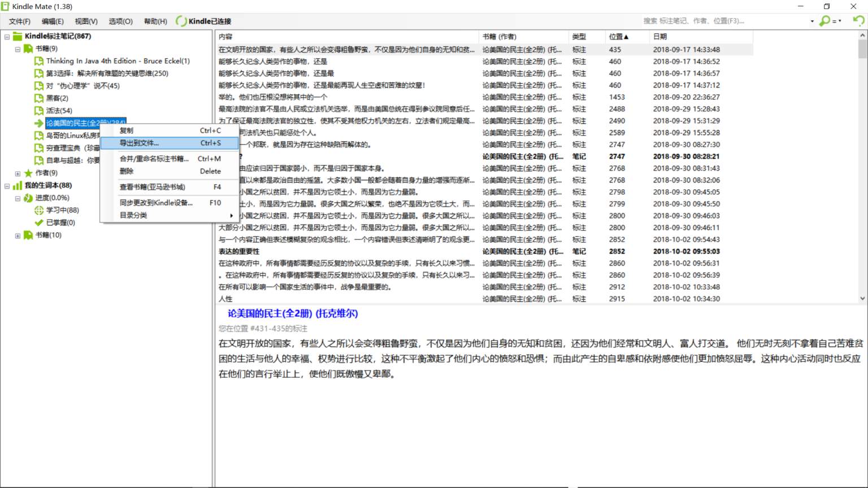Click the green magnifier search icon
This screenshot has height=488, width=868.
pyautogui.click(x=825, y=21)
